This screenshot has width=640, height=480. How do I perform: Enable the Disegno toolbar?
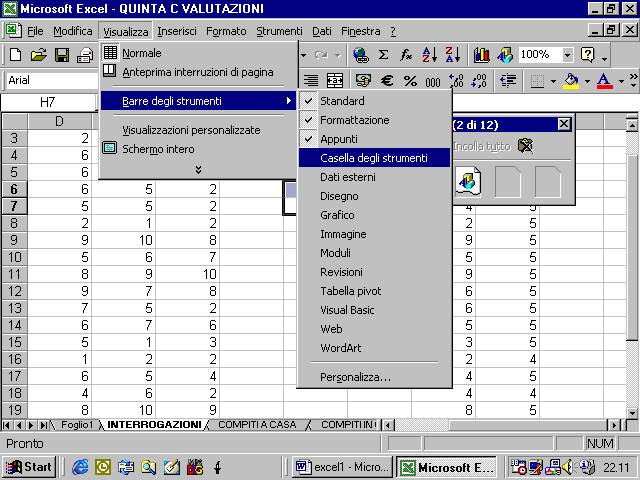click(374, 196)
